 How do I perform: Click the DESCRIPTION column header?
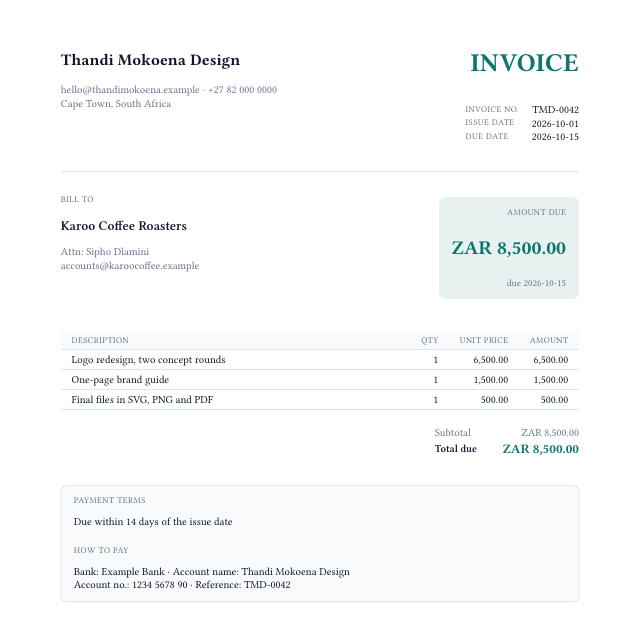pyautogui.click(x=100, y=340)
